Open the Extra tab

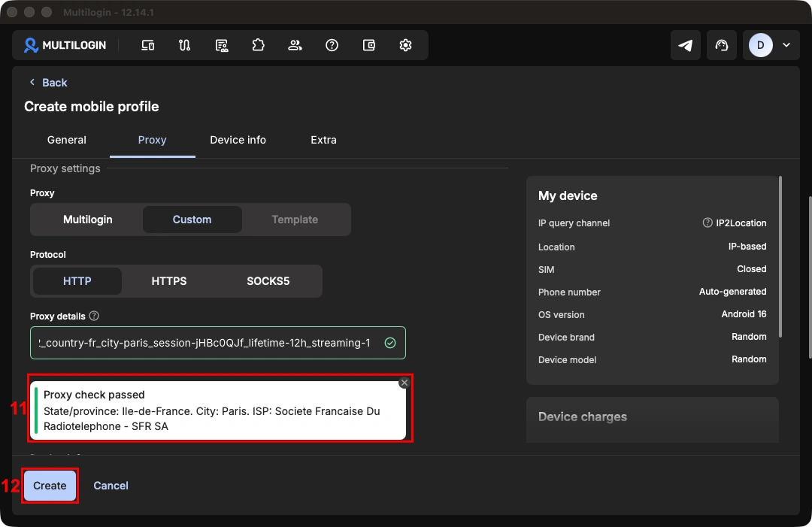click(323, 140)
